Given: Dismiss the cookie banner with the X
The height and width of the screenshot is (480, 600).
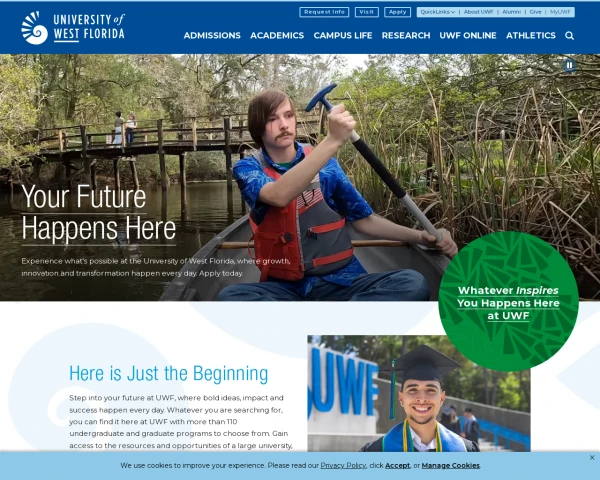Looking at the screenshot, I should pos(592,457).
